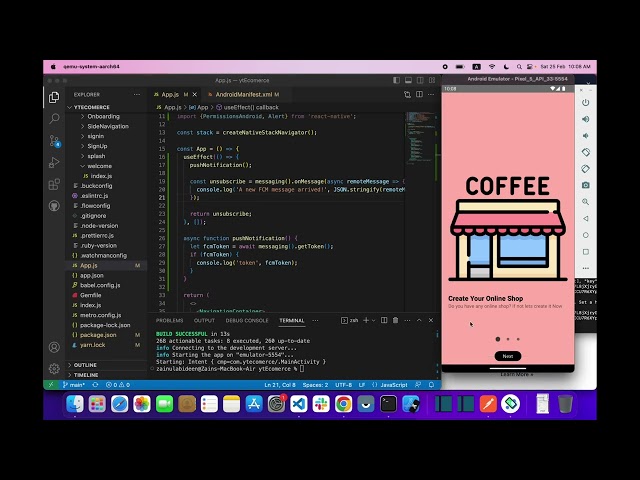640x480 pixels.
Task: Toggle the primary sidebar layout button
Action: coord(396,80)
